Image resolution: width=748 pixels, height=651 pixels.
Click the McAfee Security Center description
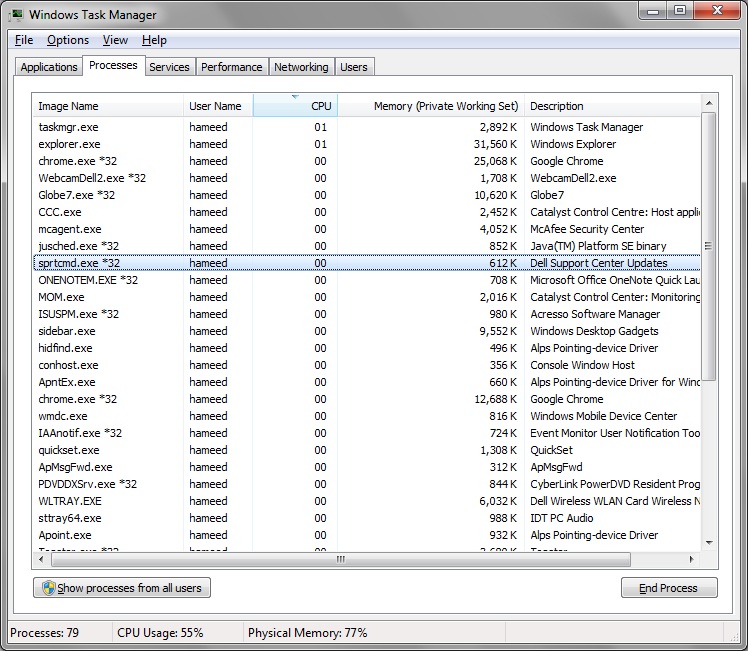pos(587,229)
